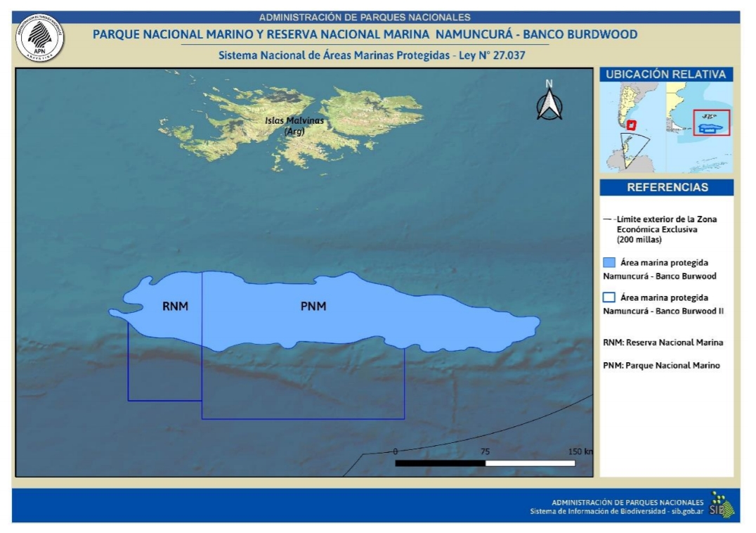Click the black segment of the scale bar

click(x=440, y=463)
